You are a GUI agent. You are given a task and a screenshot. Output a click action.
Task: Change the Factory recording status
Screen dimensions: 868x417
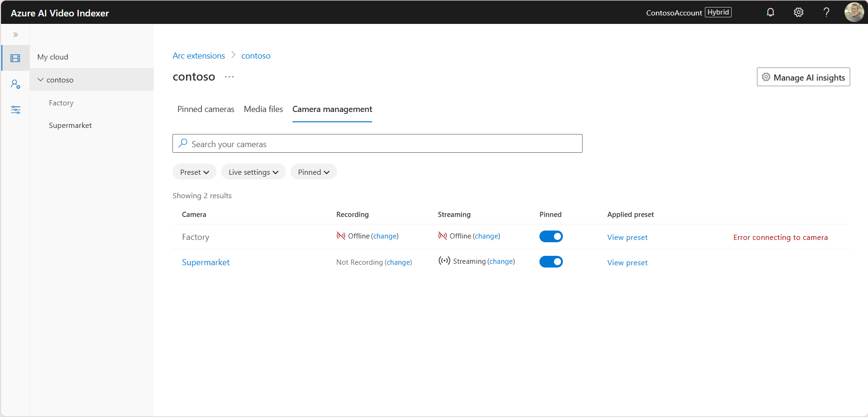(x=385, y=236)
